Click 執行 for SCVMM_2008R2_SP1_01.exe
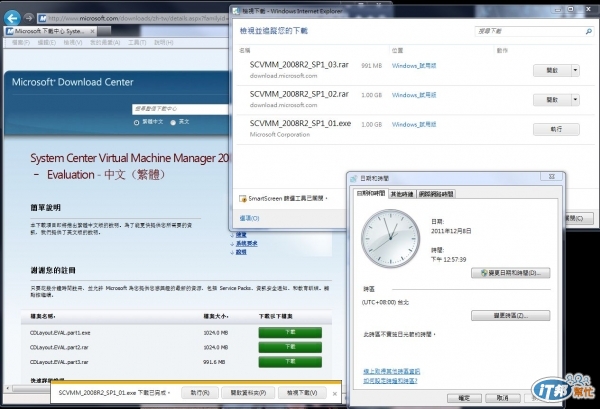This screenshot has height=409, width=600. (556, 129)
